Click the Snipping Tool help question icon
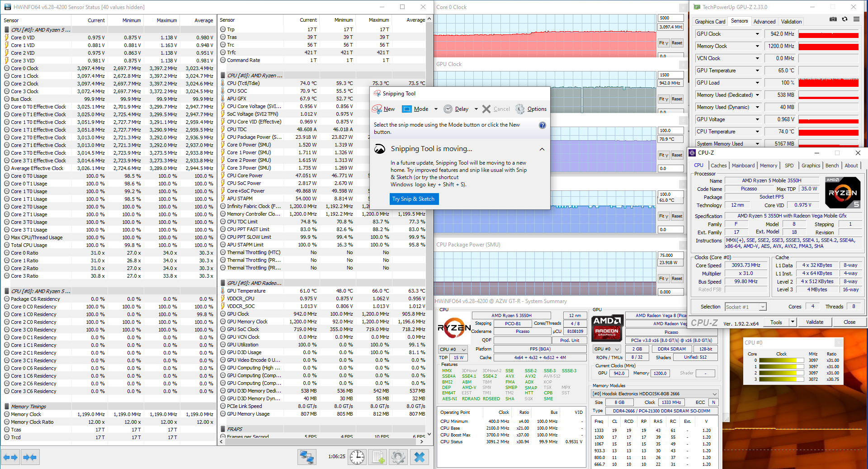Viewport: 868px width, 469px height. [x=542, y=125]
